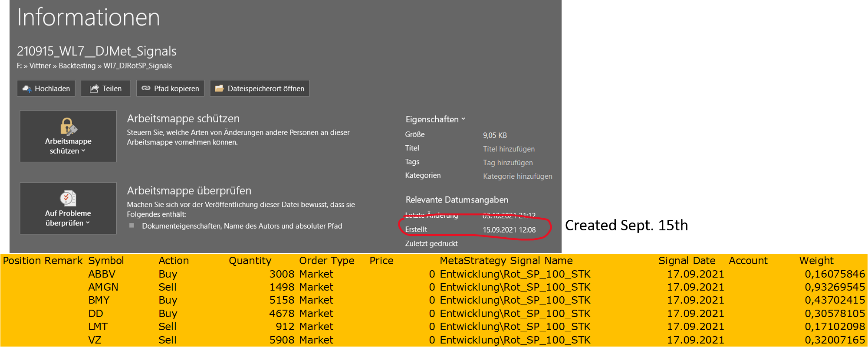Image resolution: width=868 pixels, height=347 pixels.
Task: Click the Buy action in the DD row
Action: coord(168,314)
